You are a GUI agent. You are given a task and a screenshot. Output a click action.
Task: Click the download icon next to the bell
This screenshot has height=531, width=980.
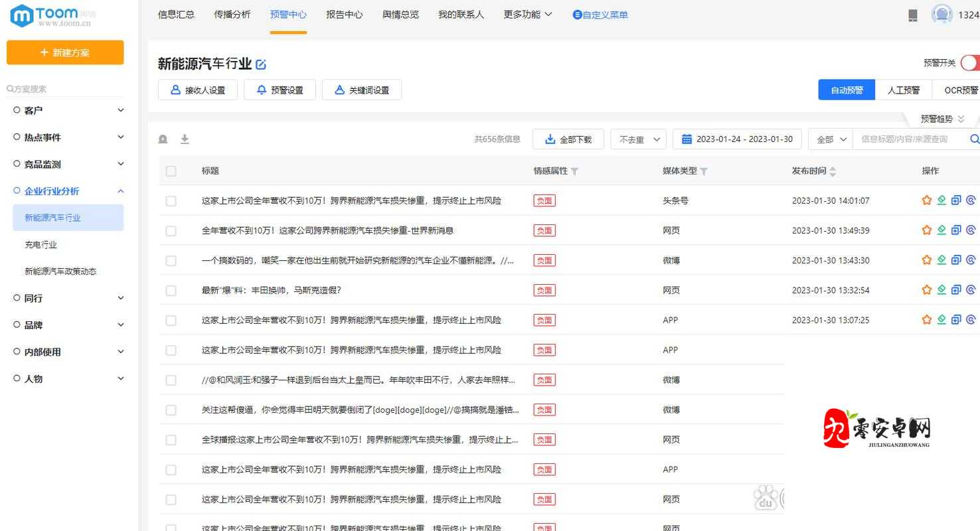[185, 139]
